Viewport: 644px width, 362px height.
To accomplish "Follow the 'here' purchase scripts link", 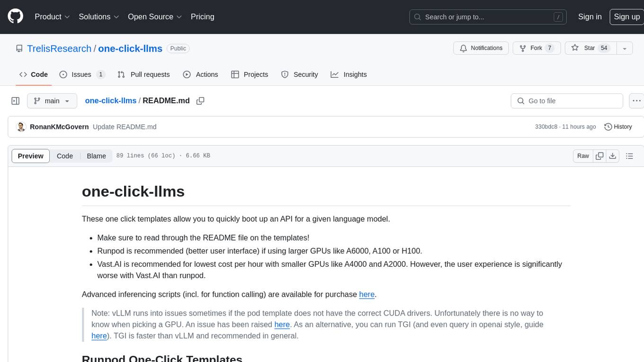I will [x=367, y=294].
